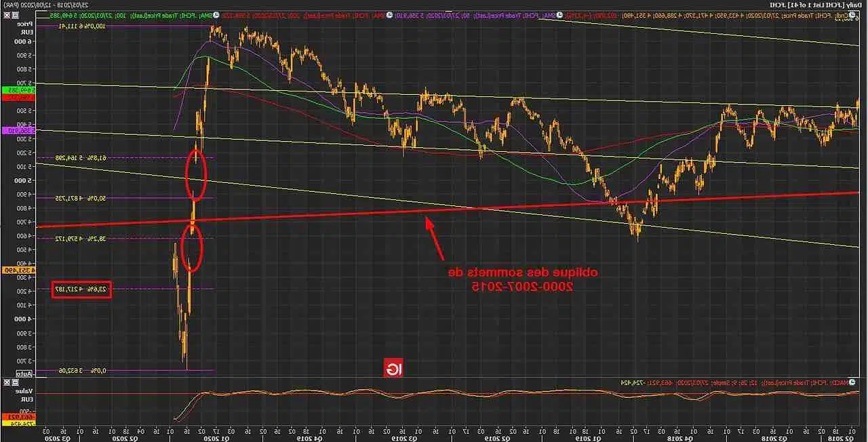Select the red SMA 200 legend text

pos(304,15)
